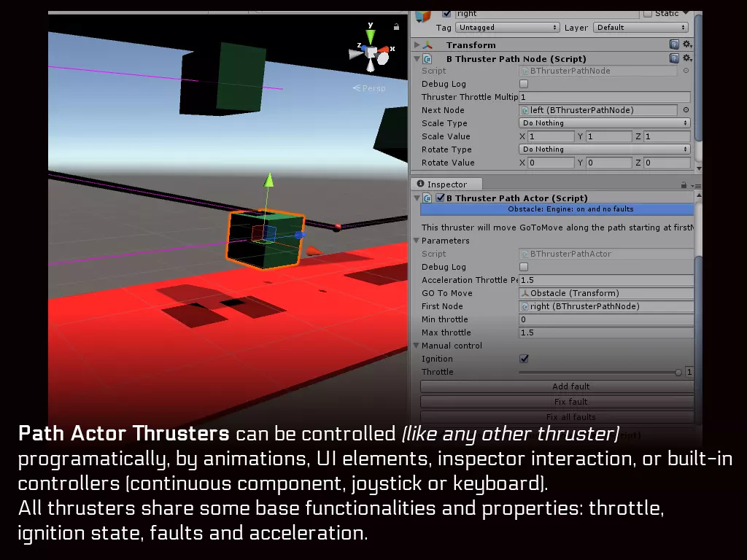
Task: Toggle the Inspector panel lock icon
Action: (684, 184)
